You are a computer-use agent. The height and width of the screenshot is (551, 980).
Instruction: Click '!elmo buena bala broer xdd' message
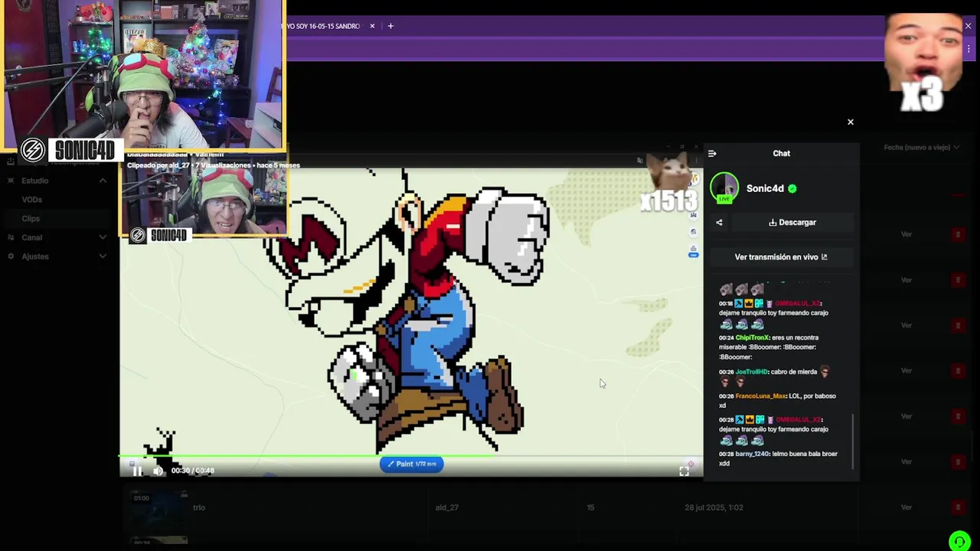tap(778, 458)
